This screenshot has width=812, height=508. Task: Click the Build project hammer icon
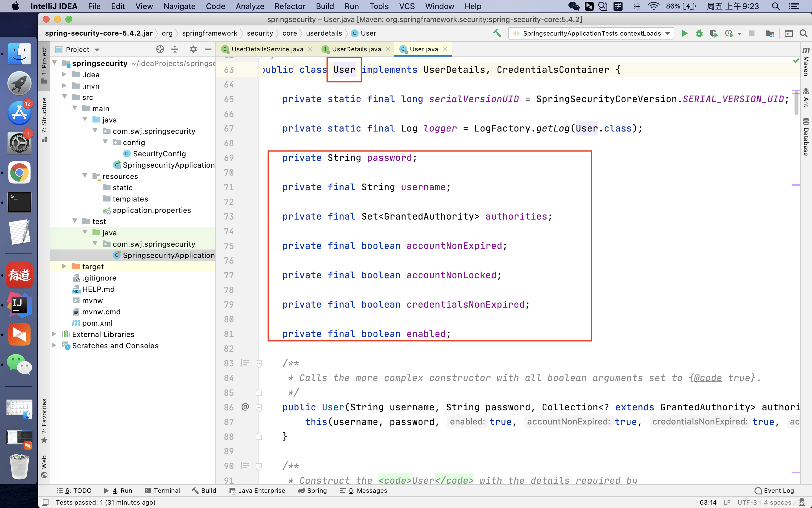(x=497, y=33)
